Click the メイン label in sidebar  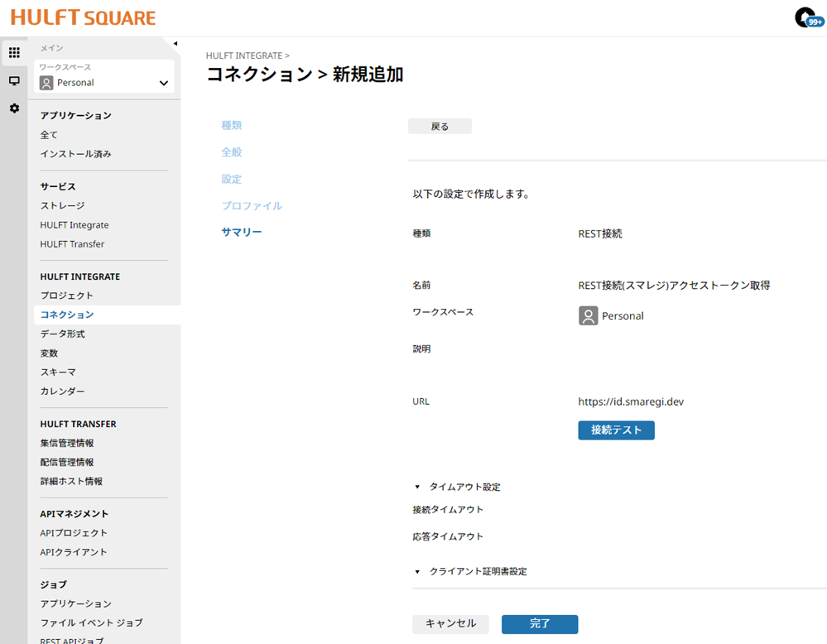click(51, 48)
